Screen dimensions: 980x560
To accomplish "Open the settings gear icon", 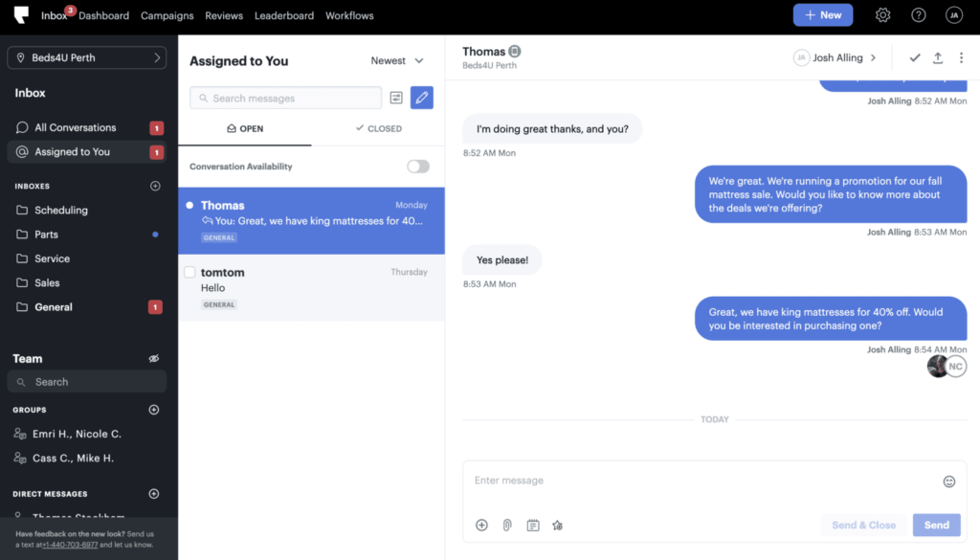I will pyautogui.click(x=882, y=15).
